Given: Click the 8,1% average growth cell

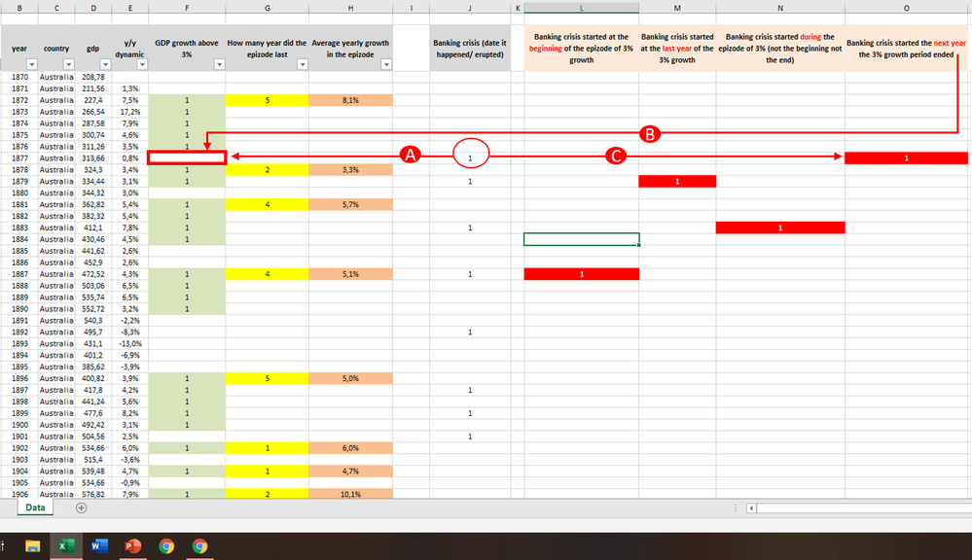Looking at the screenshot, I should pyautogui.click(x=351, y=100).
